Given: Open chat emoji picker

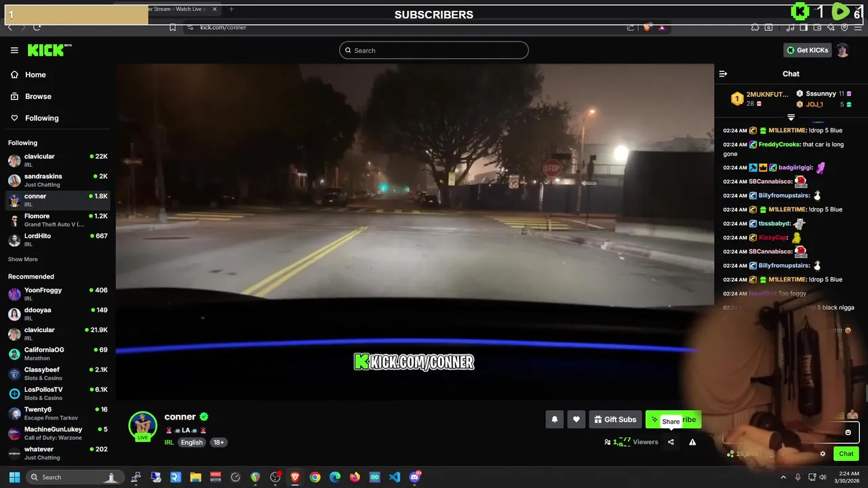Looking at the screenshot, I should pos(848,432).
